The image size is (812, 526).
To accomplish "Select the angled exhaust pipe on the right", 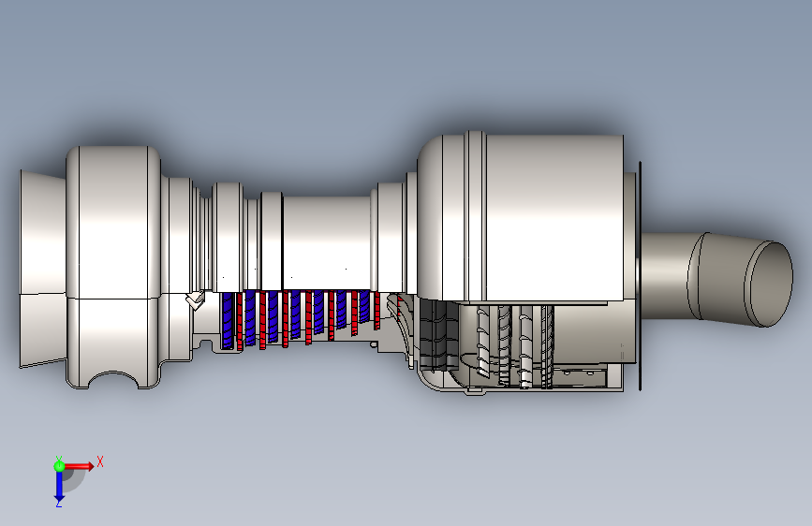I will point(716,279).
